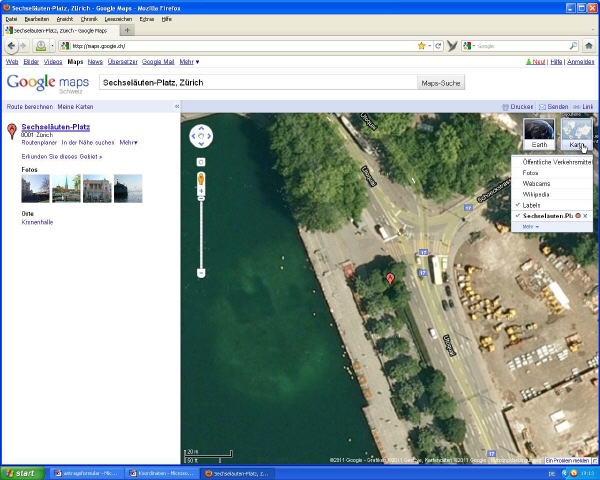Go back with the browser back arrow

click(x=11, y=46)
